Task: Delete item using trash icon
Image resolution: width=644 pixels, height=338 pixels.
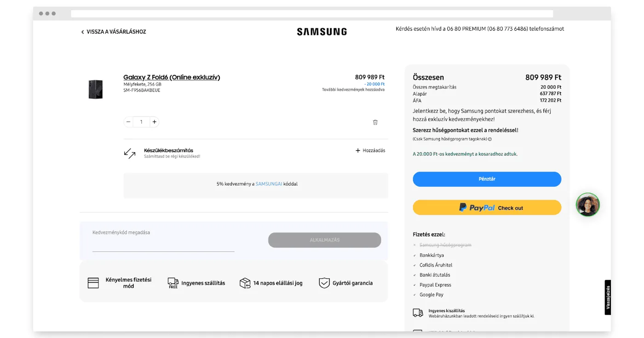Action: coord(375,122)
